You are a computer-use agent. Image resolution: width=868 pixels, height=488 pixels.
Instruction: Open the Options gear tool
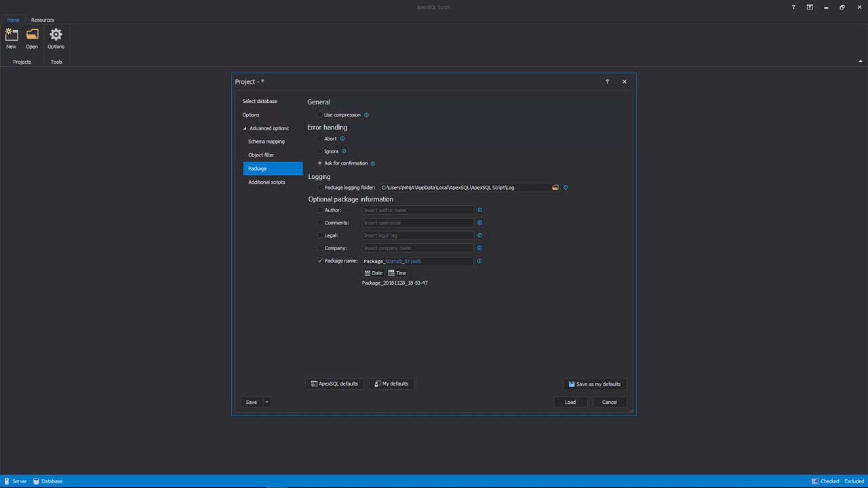(x=56, y=35)
